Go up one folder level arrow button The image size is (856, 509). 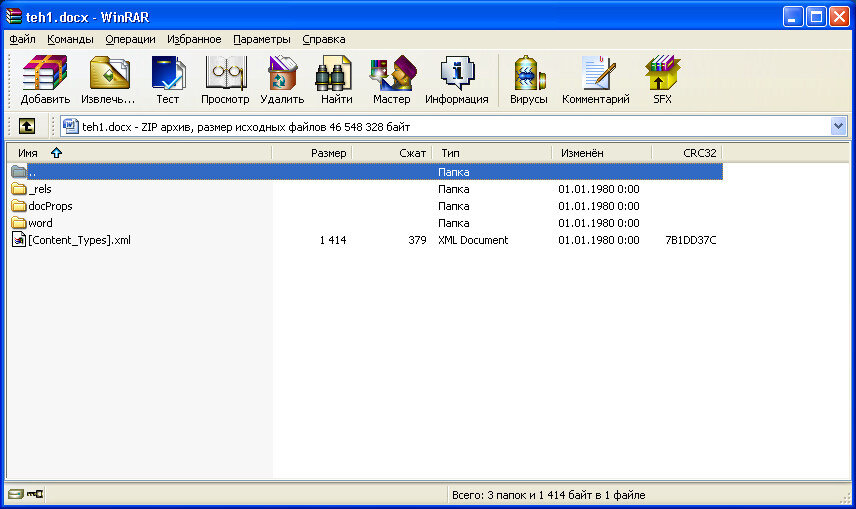pyautogui.click(x=27, y=126)
